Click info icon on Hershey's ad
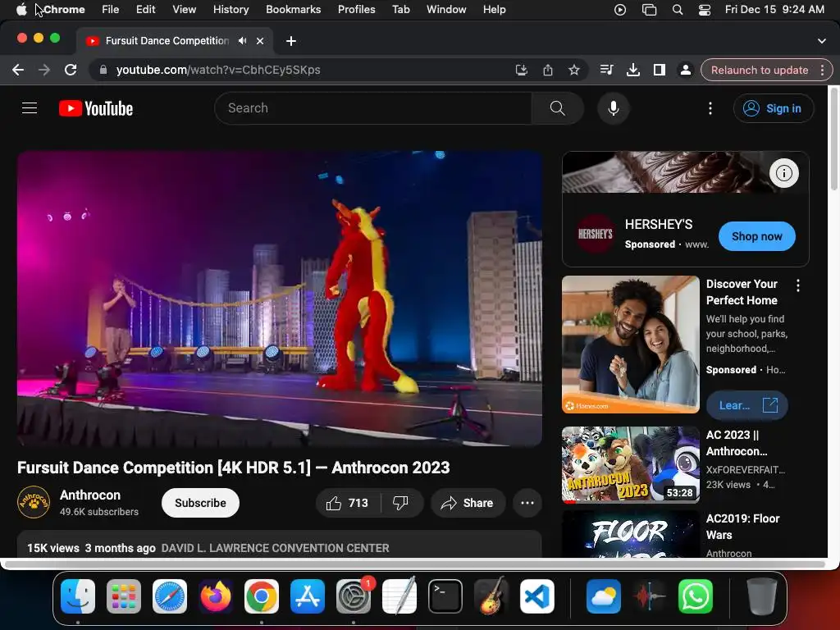Viewport: 840px width, 630px height. click(x=783, y=173)
